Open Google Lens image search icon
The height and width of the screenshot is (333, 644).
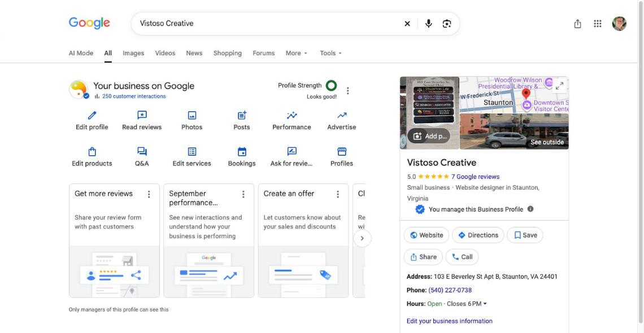(x=447, y=24)
